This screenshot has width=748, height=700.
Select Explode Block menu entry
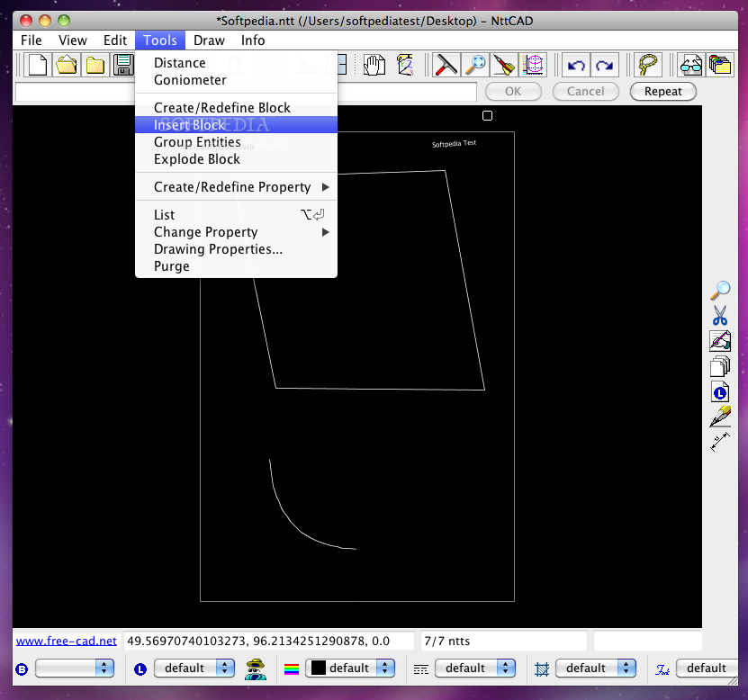(x=236, y=159)
